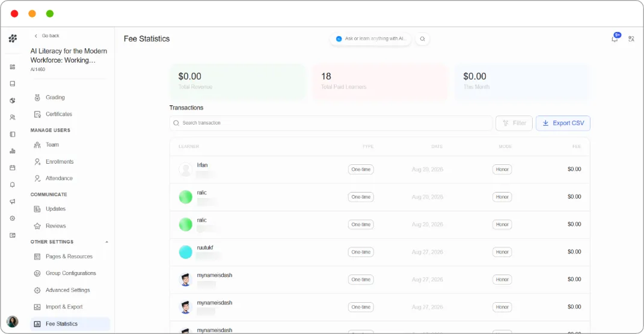Image resolution: width=644 pixels, height=334 pixels.
Task: Open the wallet icon in the left rail
Action: [x=12, y=235]
